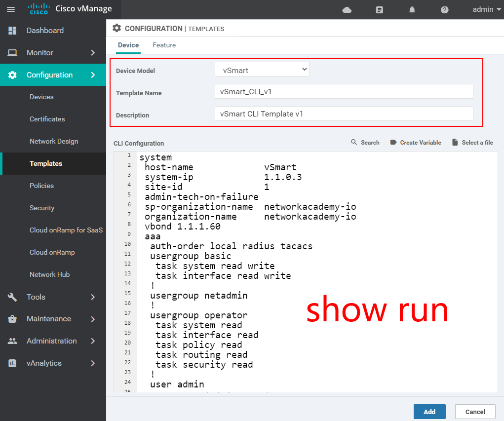
Task: Expand the Monitor section chevron
Action: [x=93, y=53]
